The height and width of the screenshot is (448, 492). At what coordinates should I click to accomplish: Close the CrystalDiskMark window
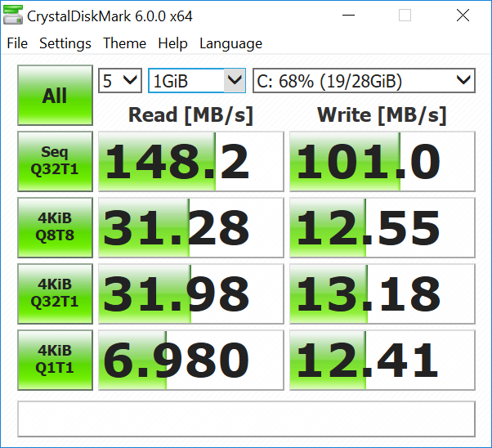[x=463, y=15]
